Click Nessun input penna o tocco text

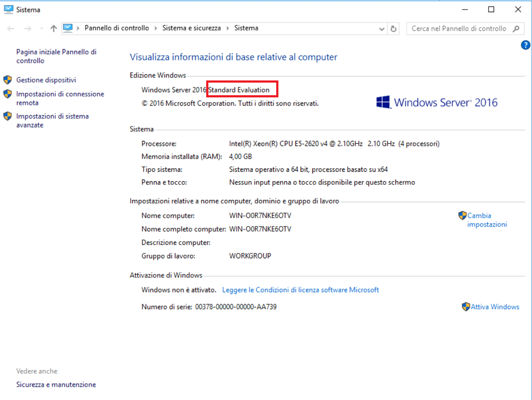[x=322, y=182]
